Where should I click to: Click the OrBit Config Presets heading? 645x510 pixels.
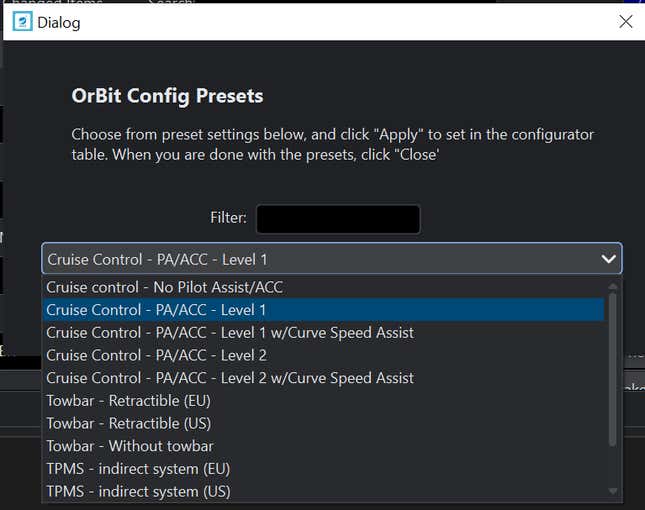[x=167, y=96]
